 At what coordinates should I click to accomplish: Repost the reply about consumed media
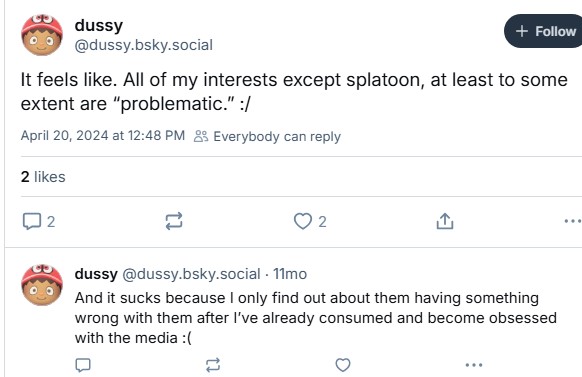click(x=213, y=365)
